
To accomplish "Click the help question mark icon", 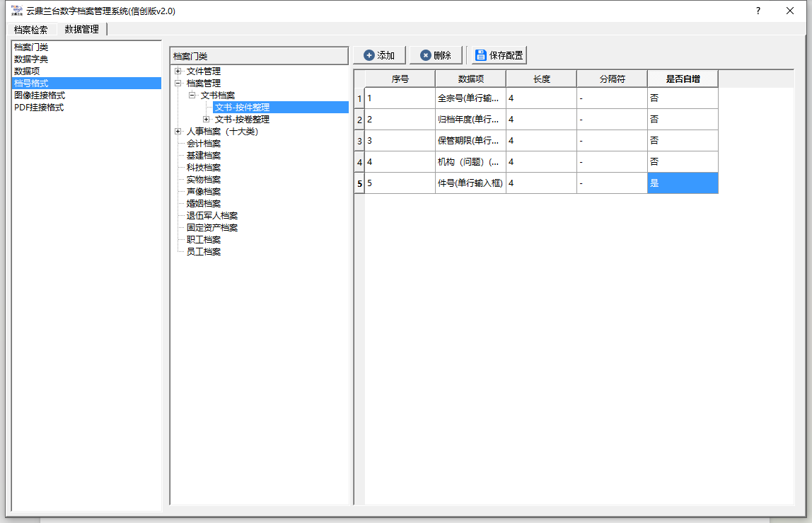I will [758, 11].
